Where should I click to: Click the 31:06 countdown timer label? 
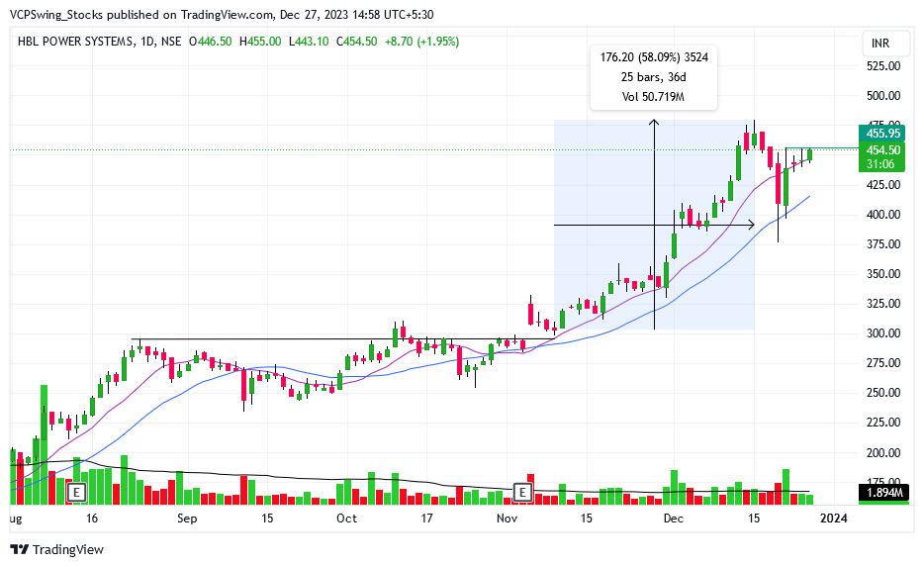(x=880, y=164)
